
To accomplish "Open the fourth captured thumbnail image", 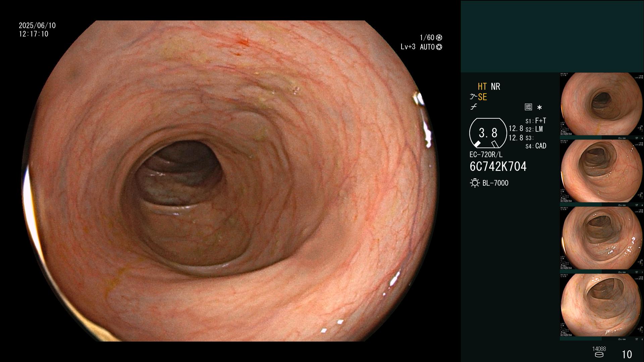I will (x=602, y=305).
